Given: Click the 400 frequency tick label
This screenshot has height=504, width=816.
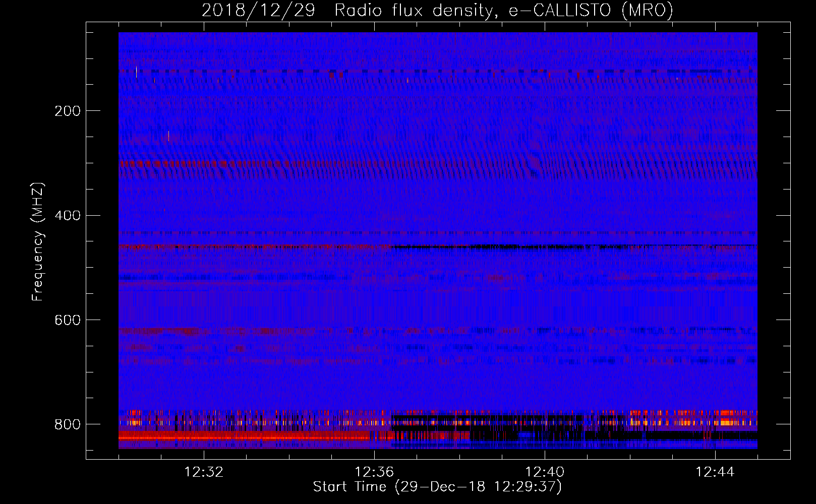Looking at the screenshot, I should 68,216.
